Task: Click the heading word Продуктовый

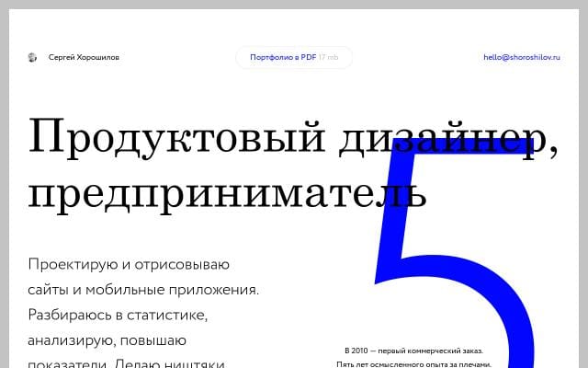Action: tap(175, 137)
